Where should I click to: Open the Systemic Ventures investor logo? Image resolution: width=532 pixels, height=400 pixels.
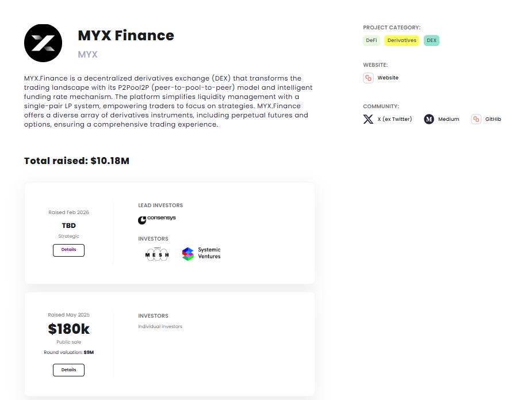[x=201, y=253]
